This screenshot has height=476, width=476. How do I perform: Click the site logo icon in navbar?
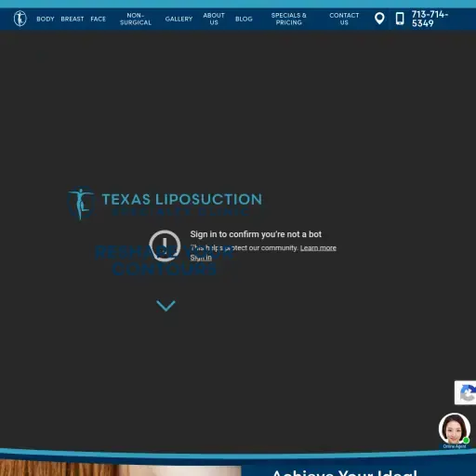tap(20, 19)
